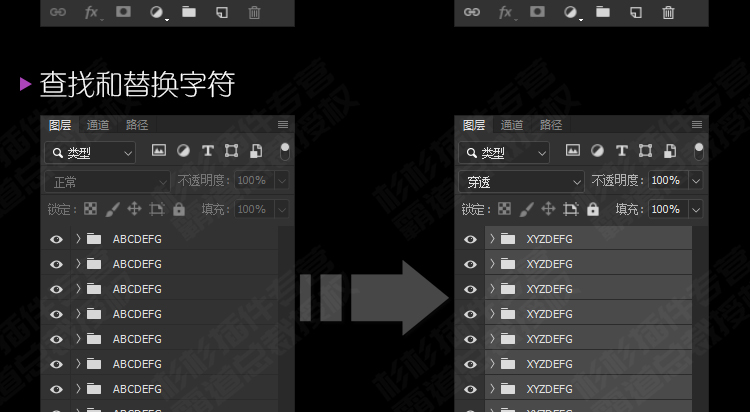Screen dimensions: 750x412
Task: Hide the topmost ABCDEFG group
Action: pos(56,239)
